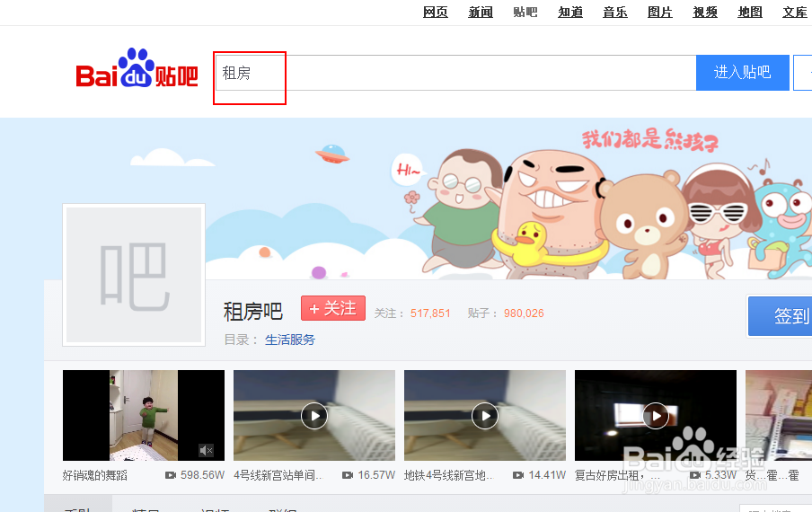Open the 图片 navigation link

[660, 12]
